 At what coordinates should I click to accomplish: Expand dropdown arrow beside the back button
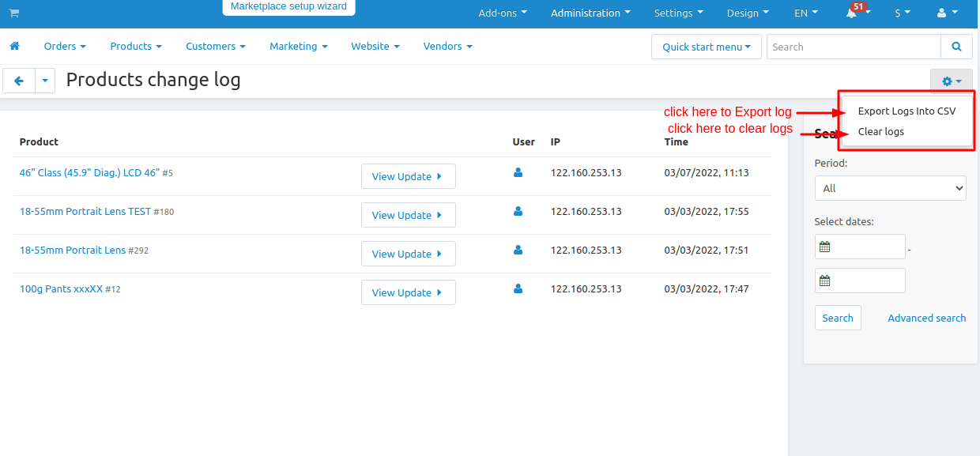click(45, 81)
